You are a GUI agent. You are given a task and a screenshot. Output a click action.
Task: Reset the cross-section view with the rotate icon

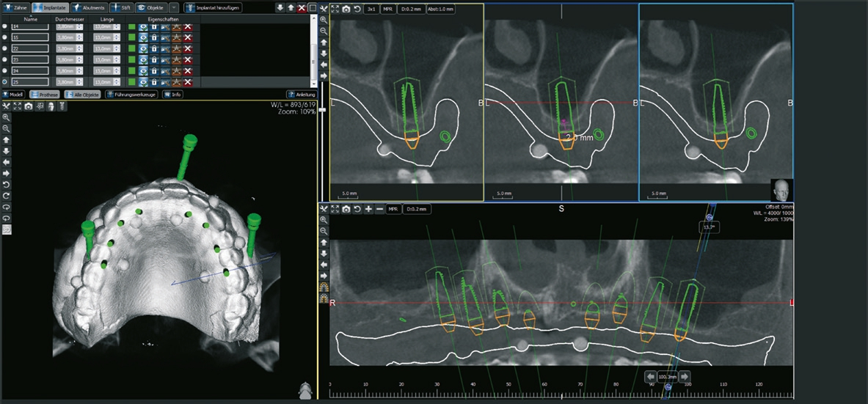tap(357, 9)
